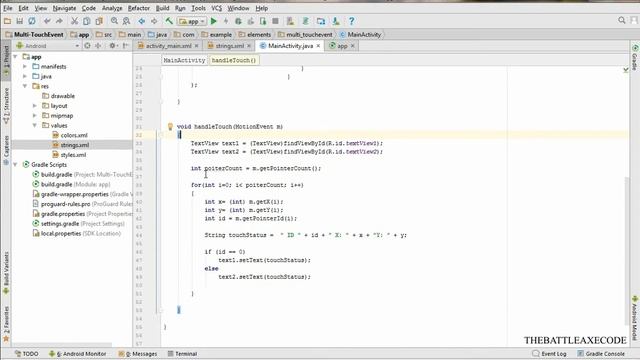The image size is (640, 360).
Task: Click the Save All toolbar icon
Action: (x=20, y=21)
